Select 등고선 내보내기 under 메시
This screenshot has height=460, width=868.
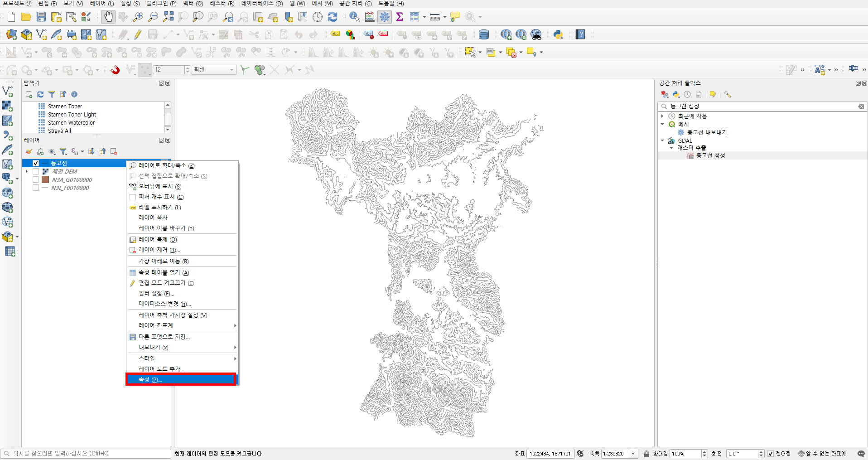pyautogui.click(x=707, y=132)
